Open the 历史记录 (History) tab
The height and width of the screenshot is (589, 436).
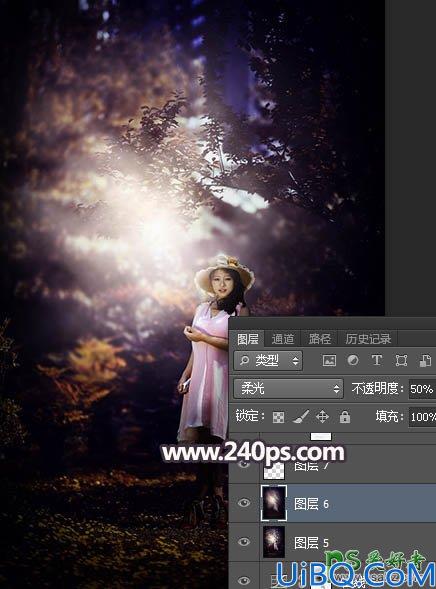click(368, 339)
